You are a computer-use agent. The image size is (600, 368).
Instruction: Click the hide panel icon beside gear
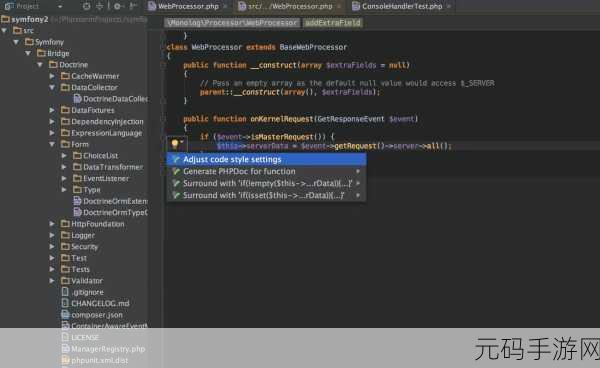133,7
